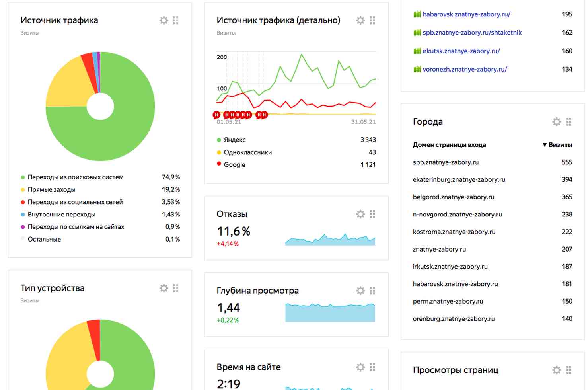Viewport: 588px width, 390px height.
Task: Open the voronezh.znatnye-zabory.ru/ link
Action: coord(464,69)
